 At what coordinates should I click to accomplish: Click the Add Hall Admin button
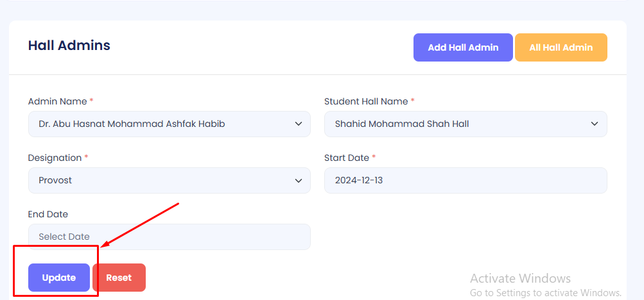click(463, 47)
